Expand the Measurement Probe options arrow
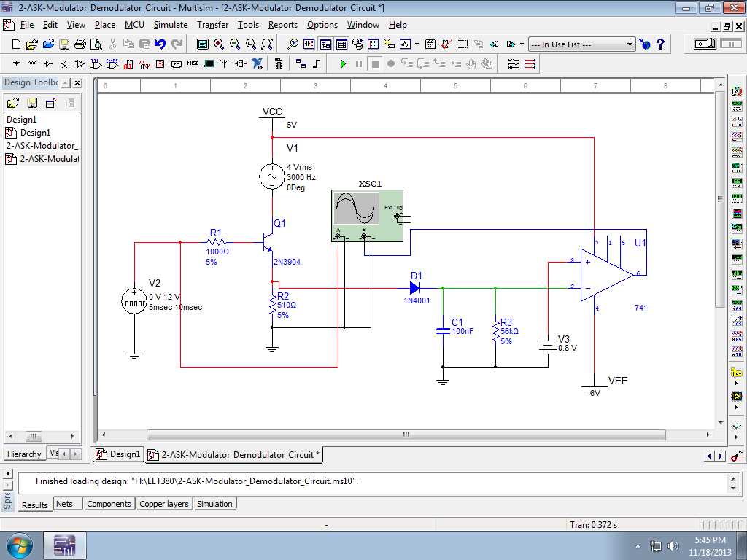Viewport: 747px width, 560px height. pos(737,384)
